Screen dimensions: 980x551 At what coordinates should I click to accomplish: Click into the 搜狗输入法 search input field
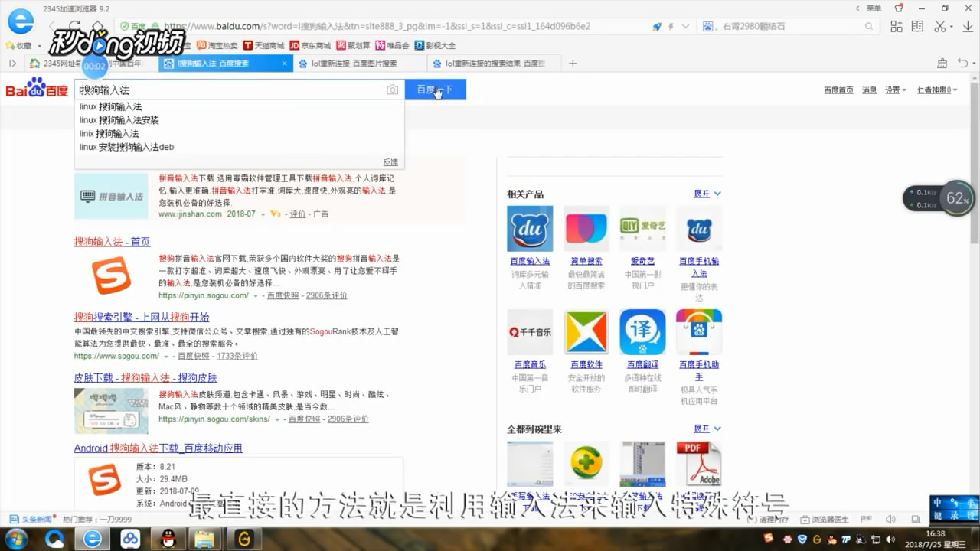coord(230,90)
